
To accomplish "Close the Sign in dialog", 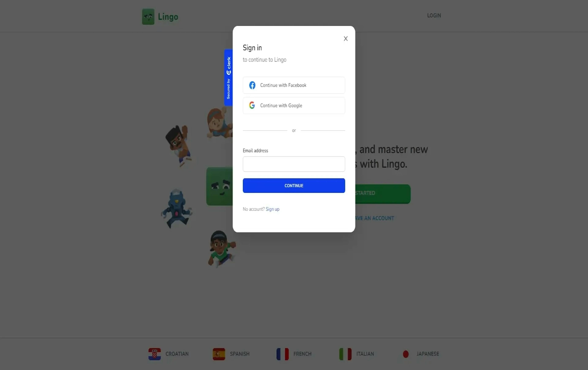I will tap(346, 38).
